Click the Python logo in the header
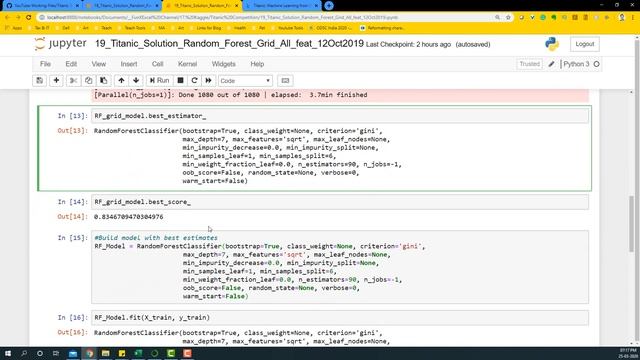640x360 pixels. (x=552, y=44)
